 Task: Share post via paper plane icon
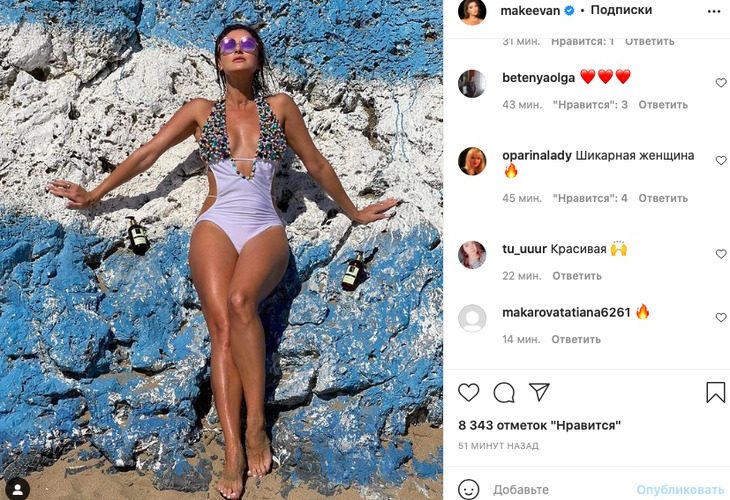539,392
